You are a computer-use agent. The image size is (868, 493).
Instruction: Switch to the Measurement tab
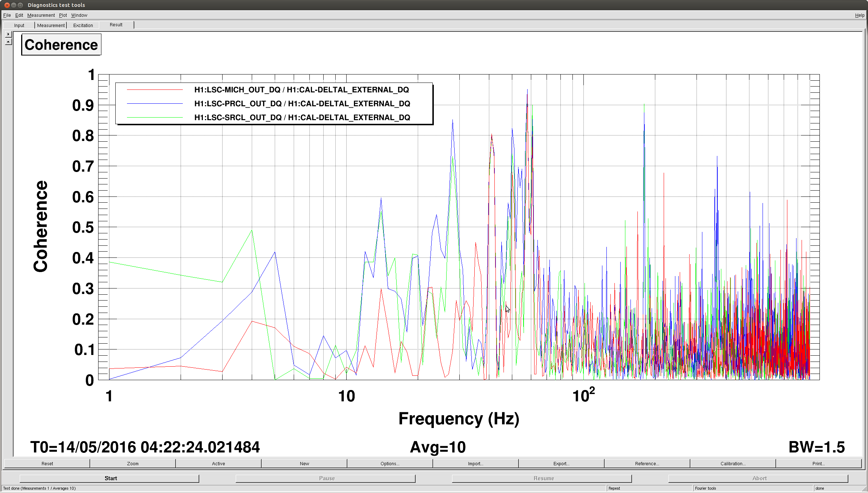pos(51,25)
